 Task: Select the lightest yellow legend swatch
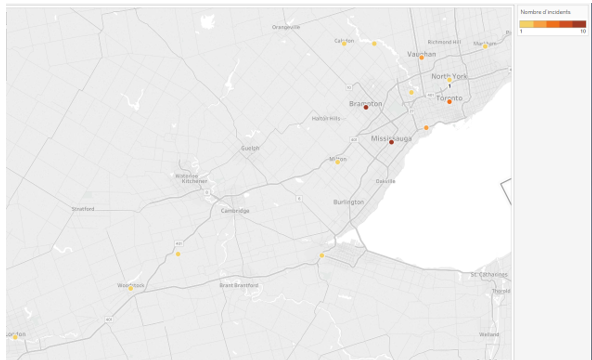coord(527,24)
